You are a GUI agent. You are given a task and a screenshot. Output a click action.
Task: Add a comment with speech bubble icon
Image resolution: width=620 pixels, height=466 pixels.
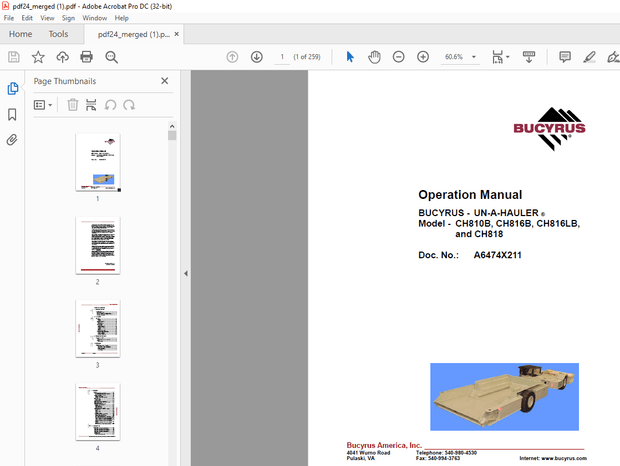565,57
